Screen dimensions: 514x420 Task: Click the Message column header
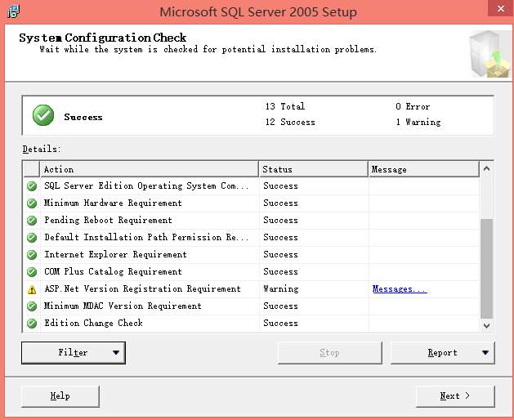(422, 169)
